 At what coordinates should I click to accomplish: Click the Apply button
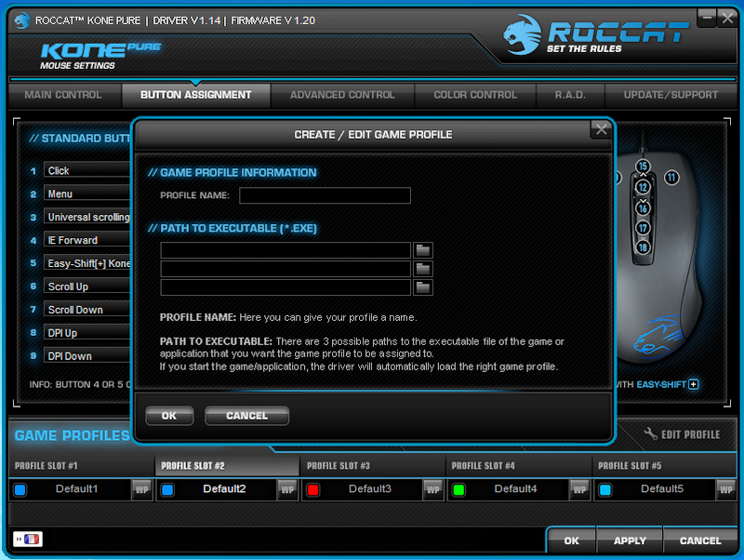click(630, 540)
